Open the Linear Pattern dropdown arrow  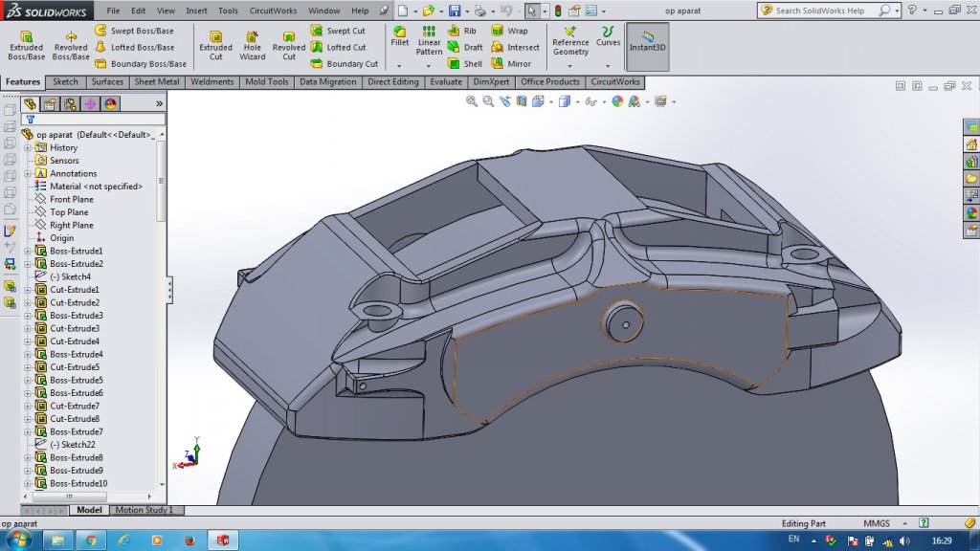tap(429, 65)
